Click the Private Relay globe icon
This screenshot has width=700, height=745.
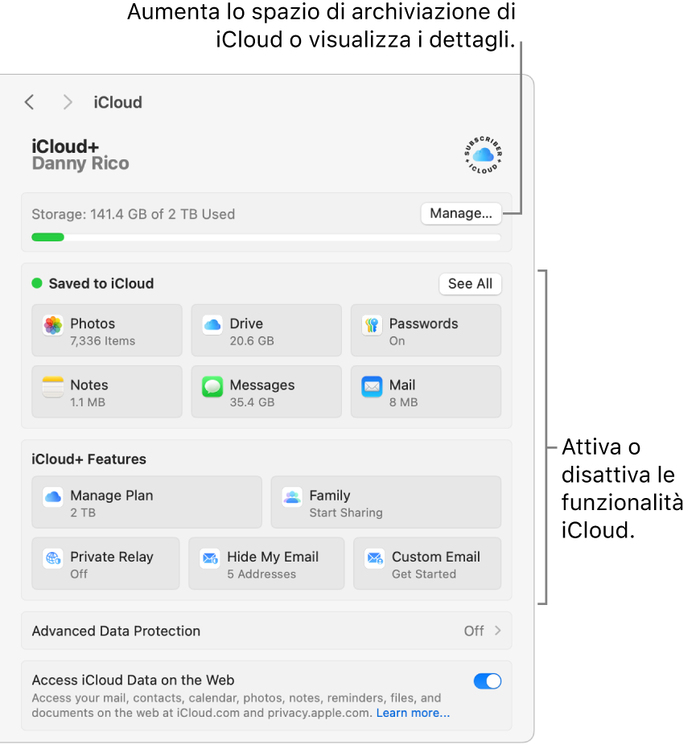tap(53, 558)
